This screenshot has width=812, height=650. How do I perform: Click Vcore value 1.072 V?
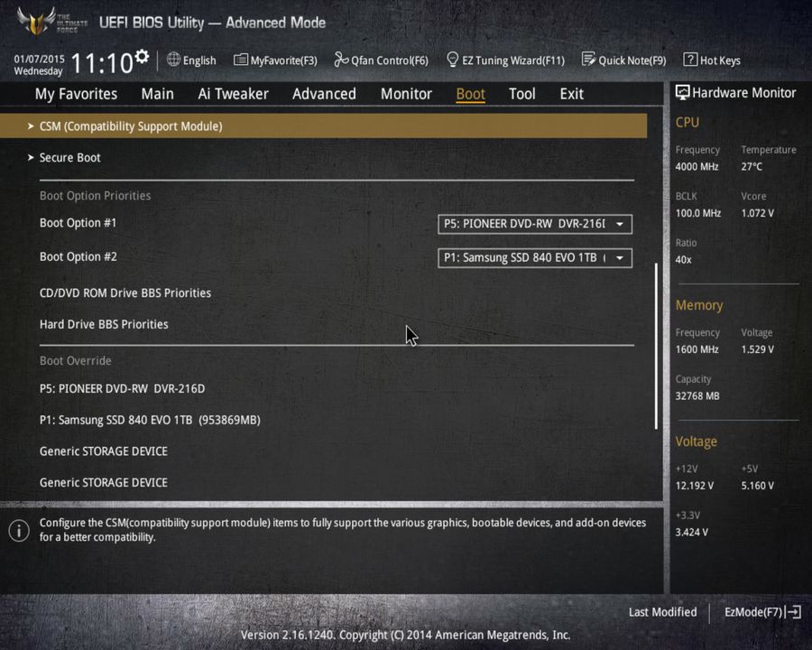point(757,213)
